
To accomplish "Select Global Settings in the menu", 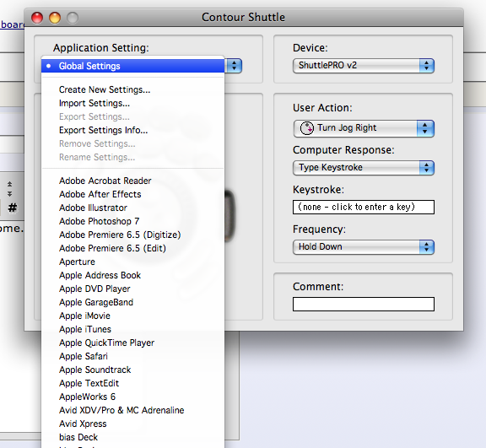I will pos(132,66).
